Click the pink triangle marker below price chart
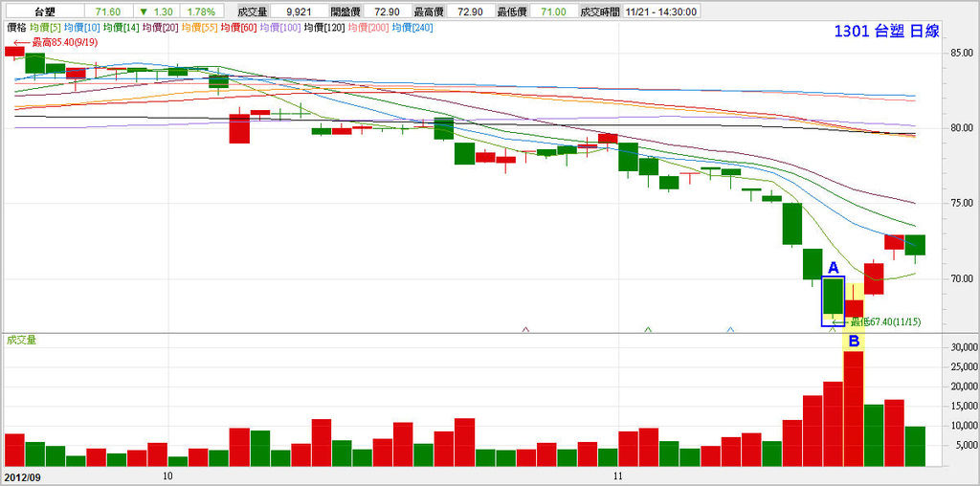 525,328
